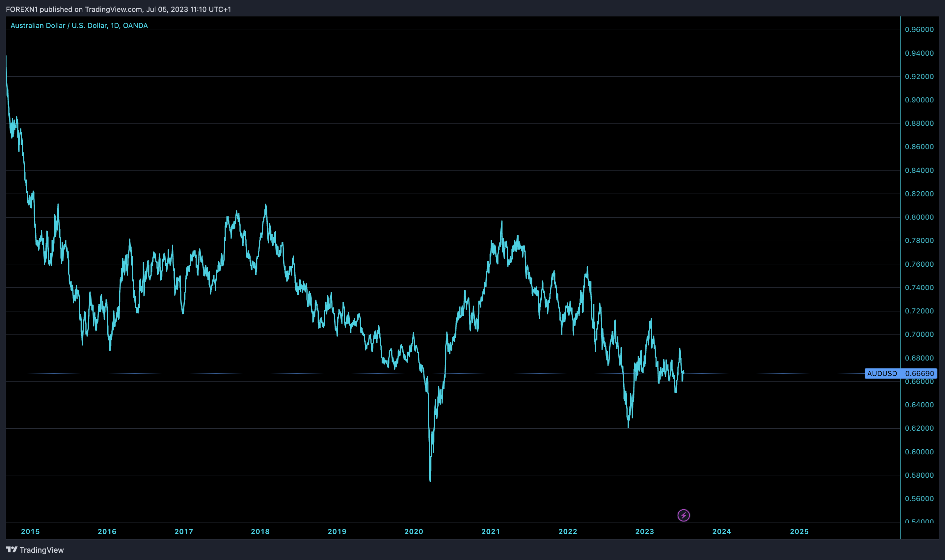Click the 0.62000 price scale value
This screenshot has width=945, height=560.
919,428
